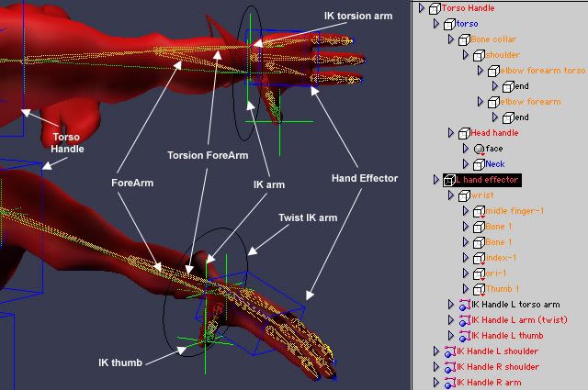588x390 pixels.
Task: Expand the Head handle disclosure triangle
Action: [450, 133]
